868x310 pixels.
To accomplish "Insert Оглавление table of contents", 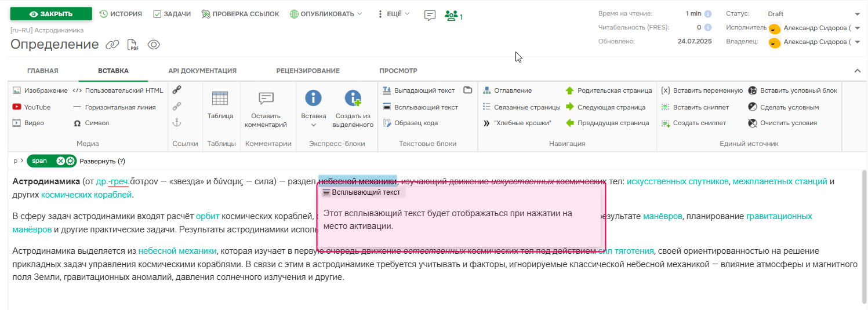I will click(507, 90).
